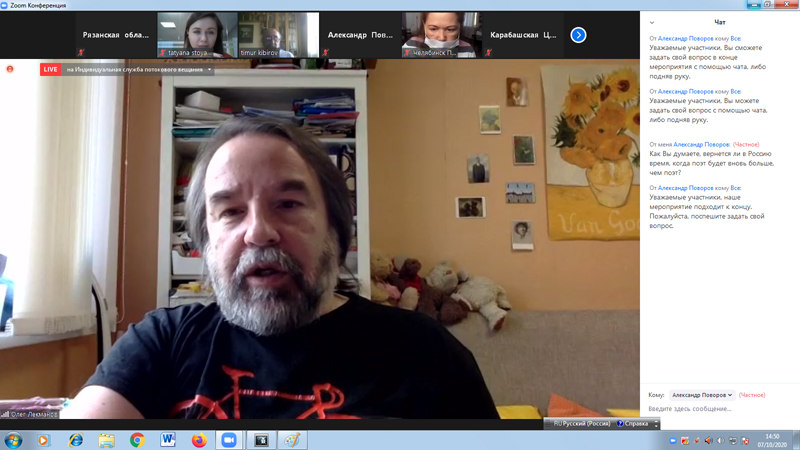Open Windows Explorer folder icon in taskbar

[107, 440]
